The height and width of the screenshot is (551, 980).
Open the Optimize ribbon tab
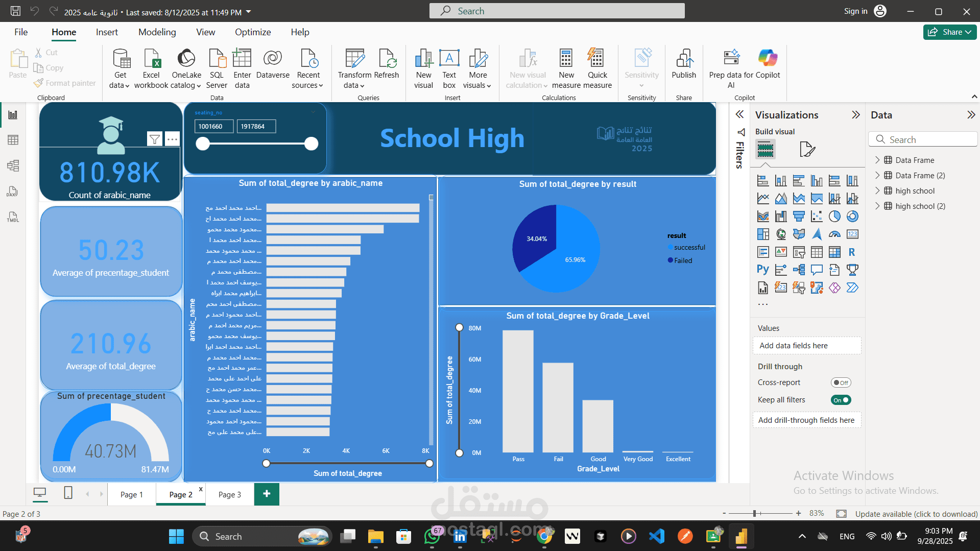[253, 32]
